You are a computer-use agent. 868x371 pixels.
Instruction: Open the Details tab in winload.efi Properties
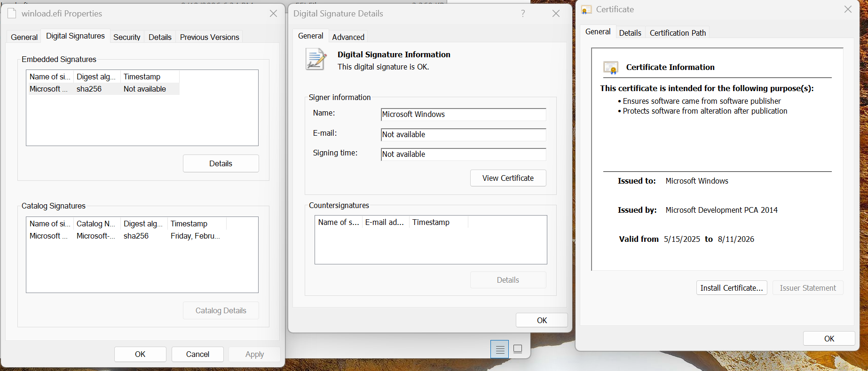coord(160,37)
